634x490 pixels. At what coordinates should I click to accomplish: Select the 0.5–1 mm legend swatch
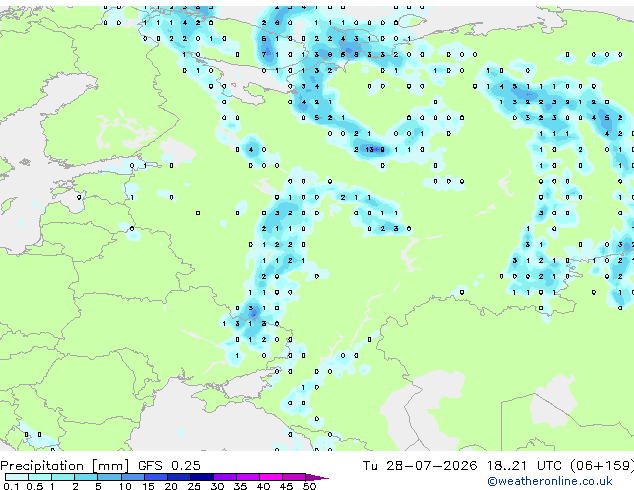(x=40, y=477)
